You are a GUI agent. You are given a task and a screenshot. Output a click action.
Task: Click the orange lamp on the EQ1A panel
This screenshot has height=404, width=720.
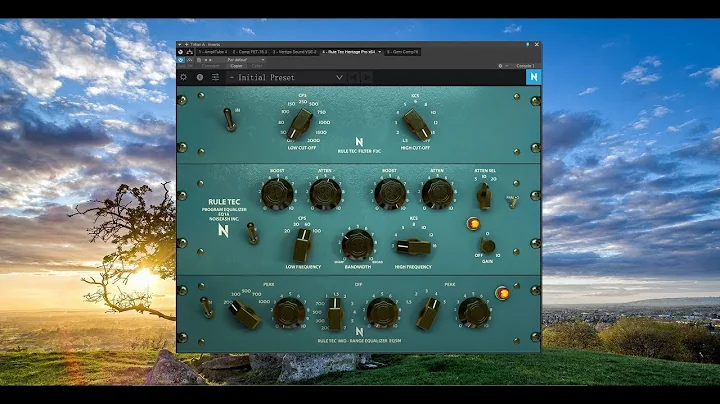[x=473, y=224]
